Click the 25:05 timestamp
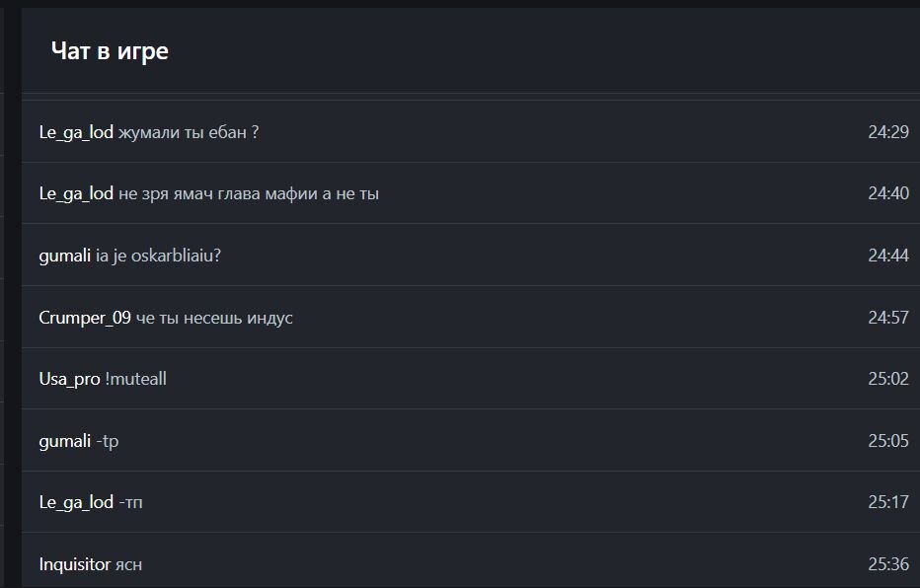The image size is (920, 588). pyautogui.click(x=887, y=441)
